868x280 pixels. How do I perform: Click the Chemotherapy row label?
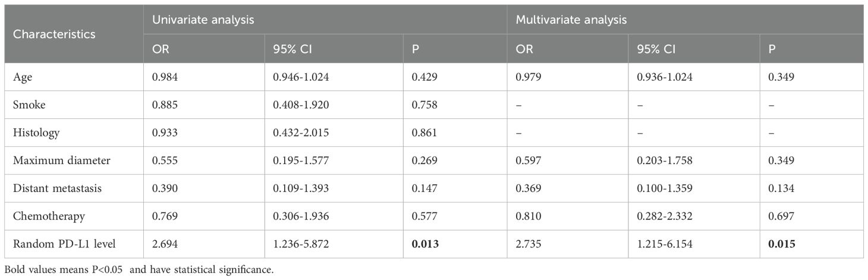[46, 216]
